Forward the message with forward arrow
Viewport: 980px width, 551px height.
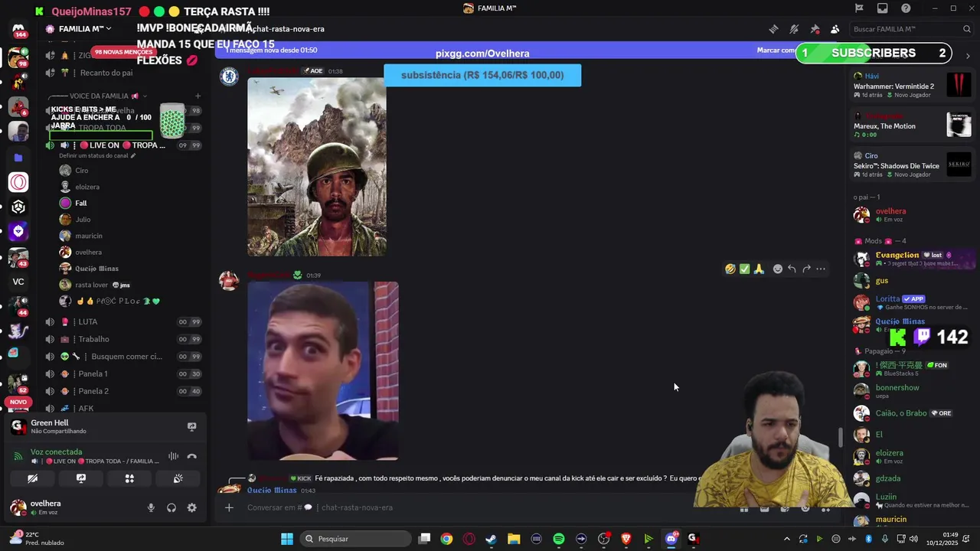[x=806, y=269]
